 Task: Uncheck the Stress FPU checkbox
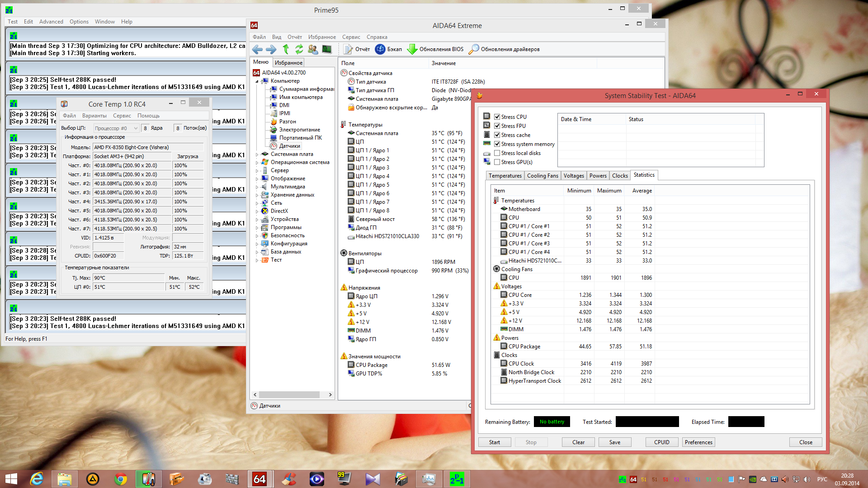[x=497, y=126]
